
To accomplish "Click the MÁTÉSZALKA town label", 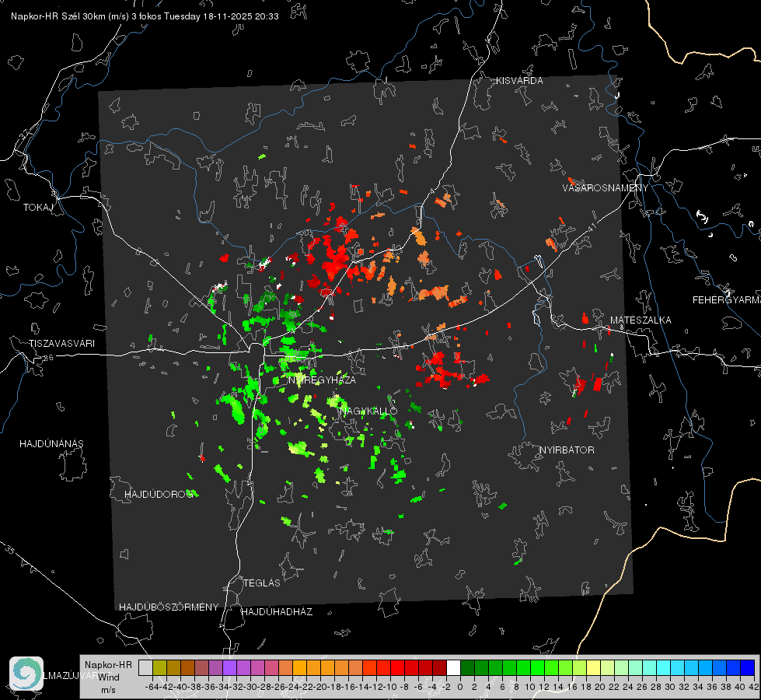I will click(641, 320).
